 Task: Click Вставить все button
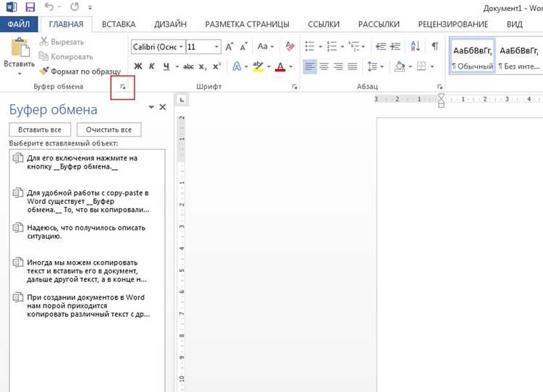[x=40, y=129]
